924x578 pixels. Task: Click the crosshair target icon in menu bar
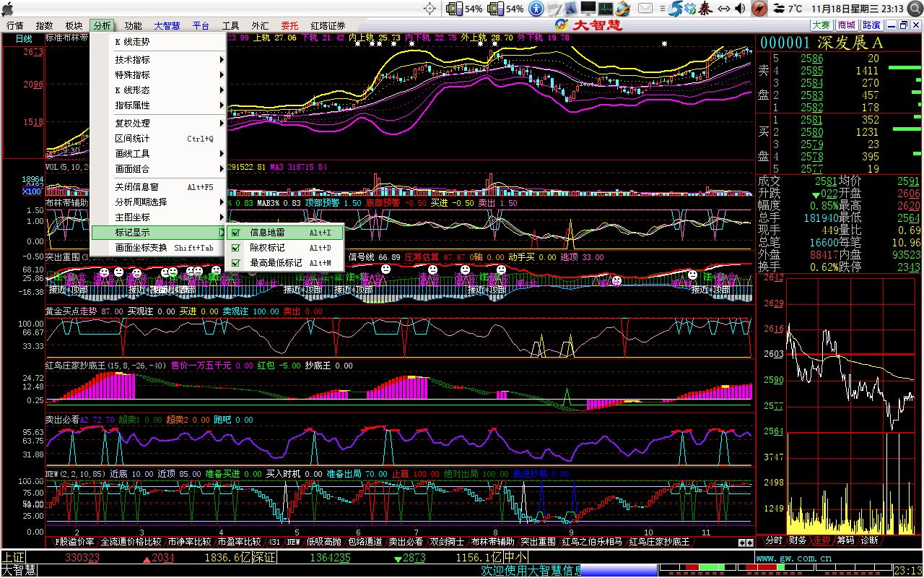pyautogui.click(x=430, y=9)
